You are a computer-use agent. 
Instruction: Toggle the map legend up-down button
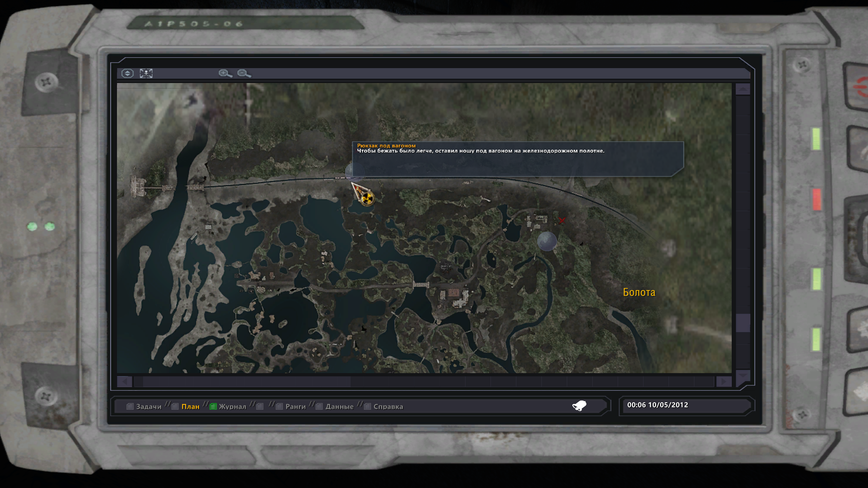tap(127, 73)
